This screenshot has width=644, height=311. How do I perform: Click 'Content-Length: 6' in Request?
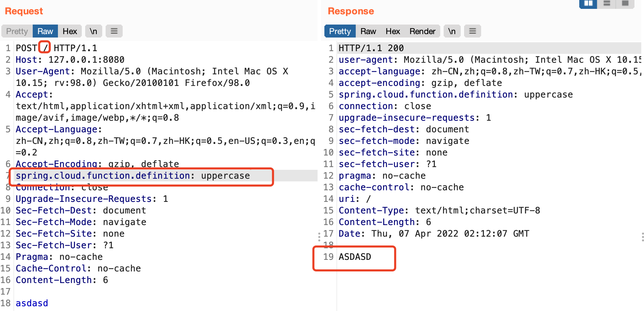62,280
